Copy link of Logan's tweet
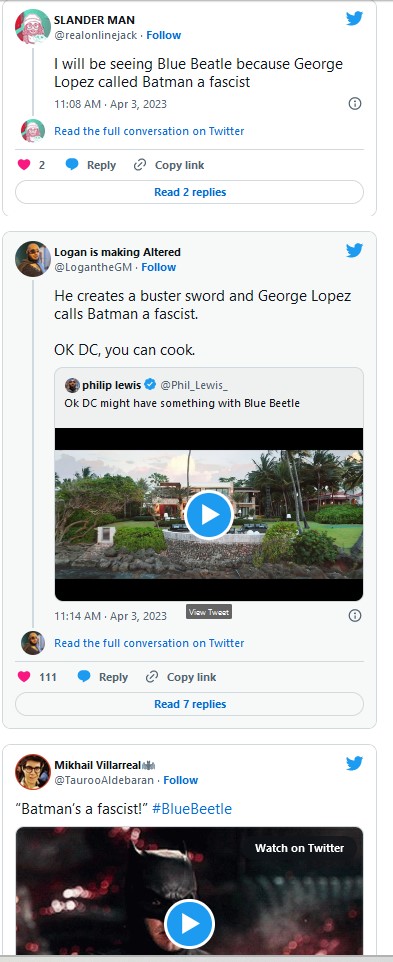Image resolution: width=393 pixels, height=962 pixels. click(181, 677)
